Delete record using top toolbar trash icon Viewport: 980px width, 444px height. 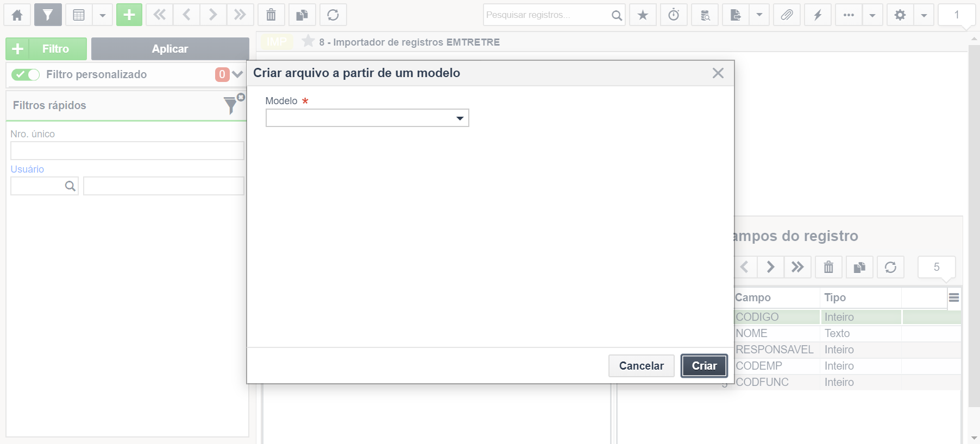[x=271, y=15]
